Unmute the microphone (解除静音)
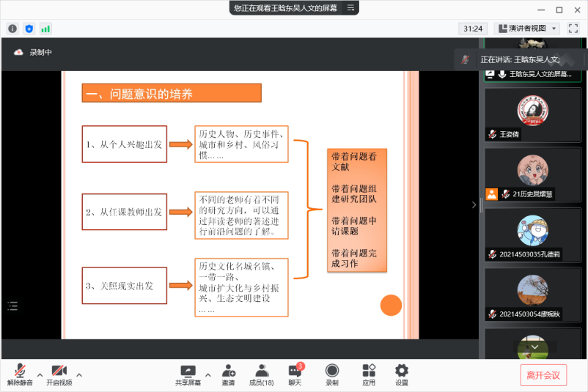Viewport: 588px width, 392px height. click(20, 374)
